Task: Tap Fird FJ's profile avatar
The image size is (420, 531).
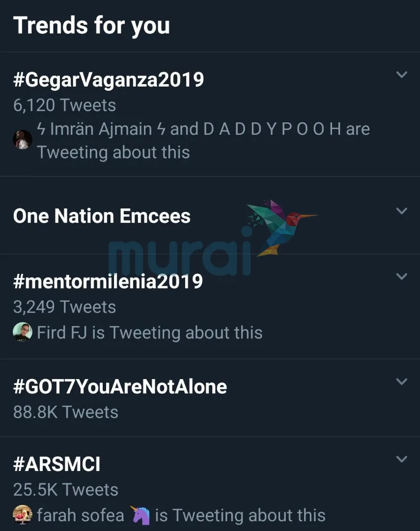Action: coord(22,332)
